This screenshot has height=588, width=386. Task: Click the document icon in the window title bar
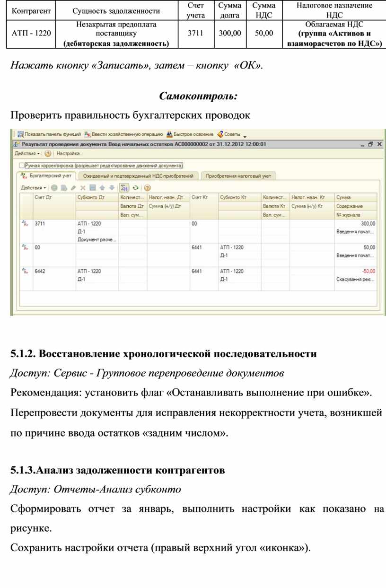(17, 144)
